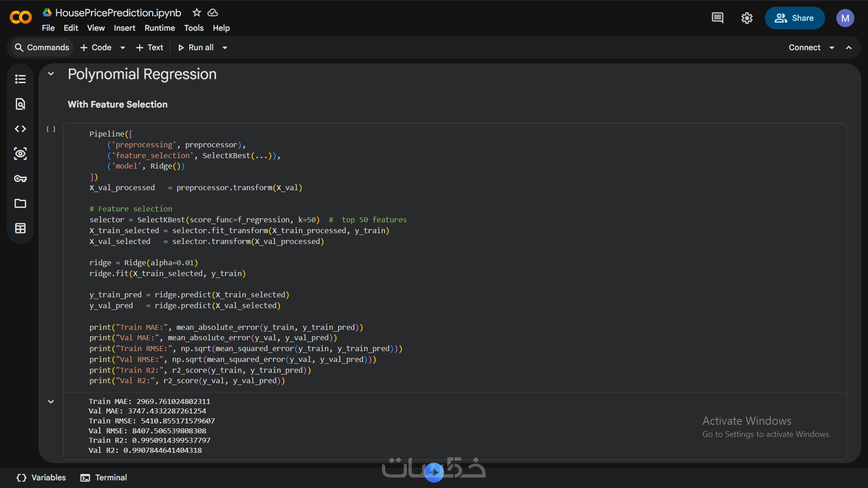Collapse the cell output chevron
Viewport: 868px width, 488px height.
pyautogui.click(x=51, y=402)
